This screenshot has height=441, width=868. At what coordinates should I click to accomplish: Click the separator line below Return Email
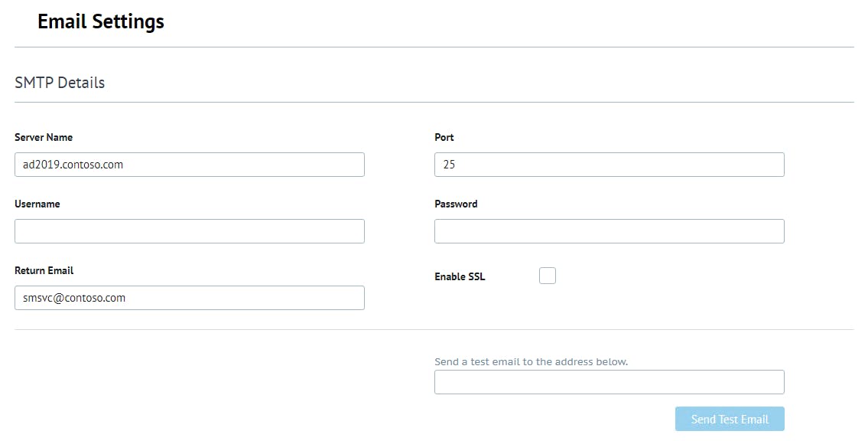(x=434, y=330)
